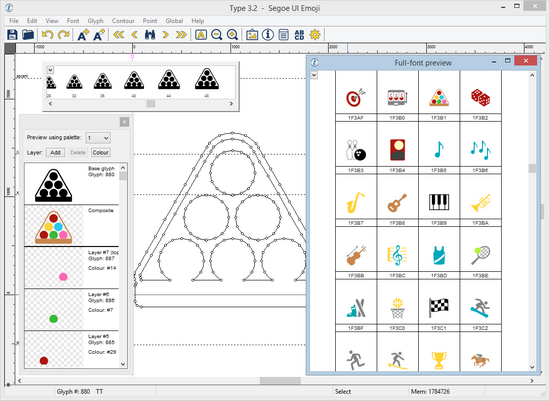Viewport: 550px width, 401px height.
Task: Click the layer list scroll down arrow
Action: pyautogui.click(x=123, y=364)
